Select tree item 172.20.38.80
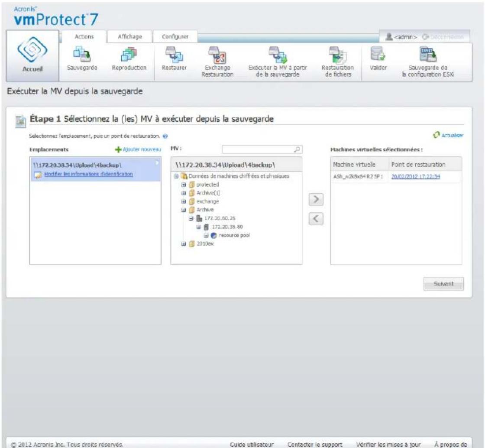The image size is (485, 448). [x=227, y=227]
